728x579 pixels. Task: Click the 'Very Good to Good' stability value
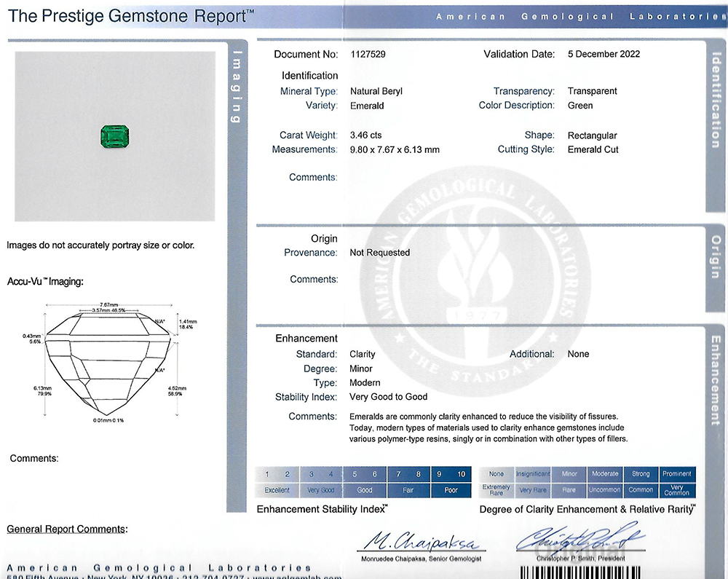[388, 397]
